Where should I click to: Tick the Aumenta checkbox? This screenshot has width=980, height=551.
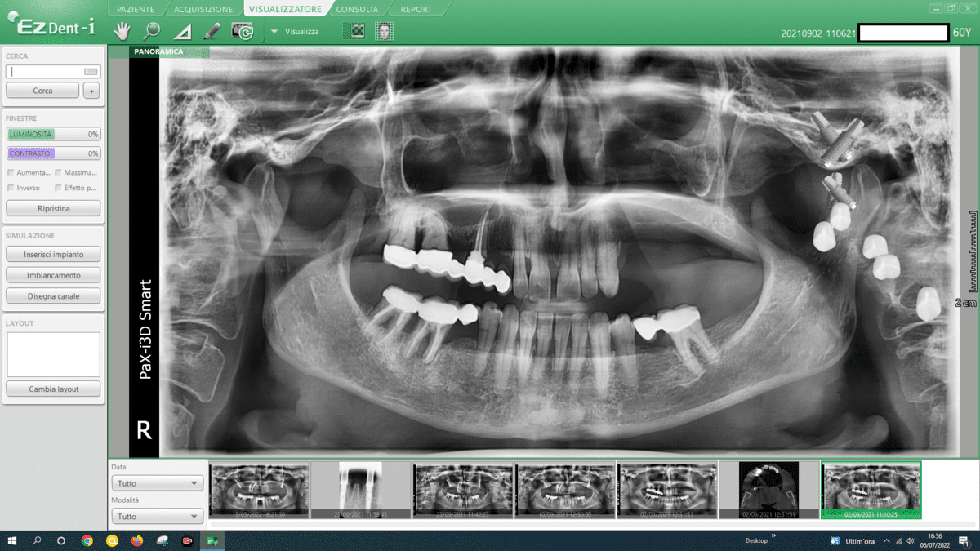pyautogui.click(x=11, y=172)
